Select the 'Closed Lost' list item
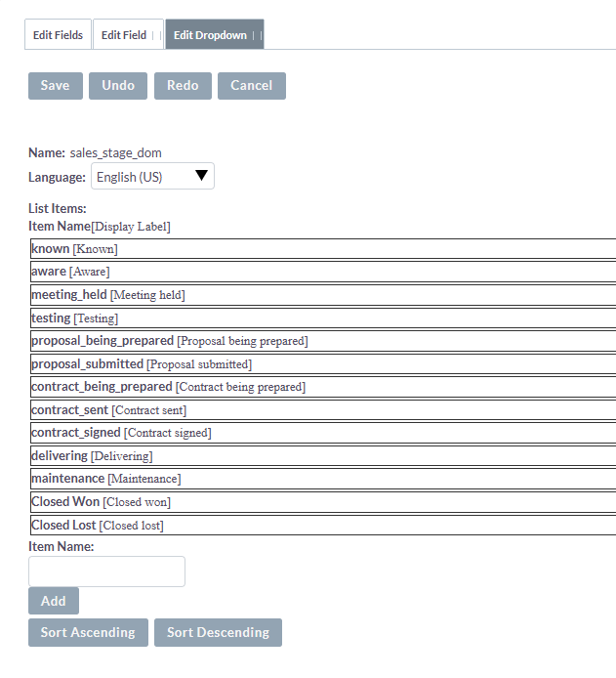This screenshot has width=616, height=678. coord(97,526)
